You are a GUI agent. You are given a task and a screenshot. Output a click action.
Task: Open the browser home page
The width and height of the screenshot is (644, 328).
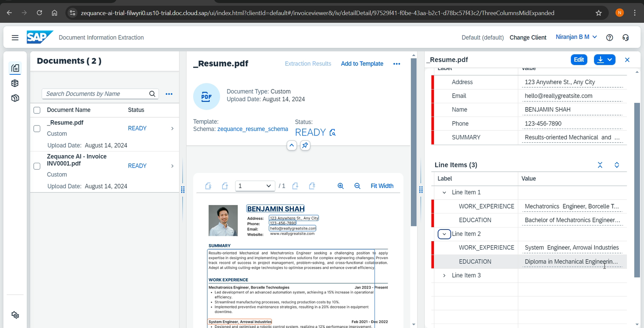tap(54, 13)
